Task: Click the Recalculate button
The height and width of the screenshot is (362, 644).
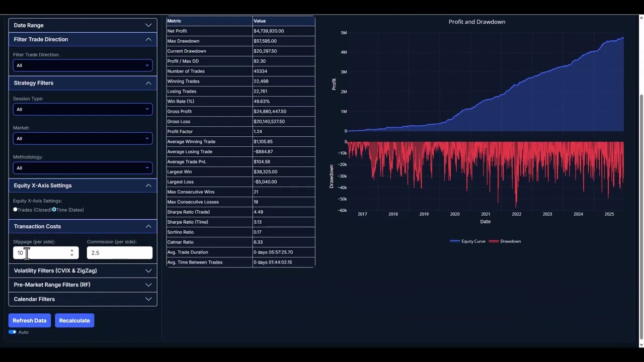Action: click(74, 320)
